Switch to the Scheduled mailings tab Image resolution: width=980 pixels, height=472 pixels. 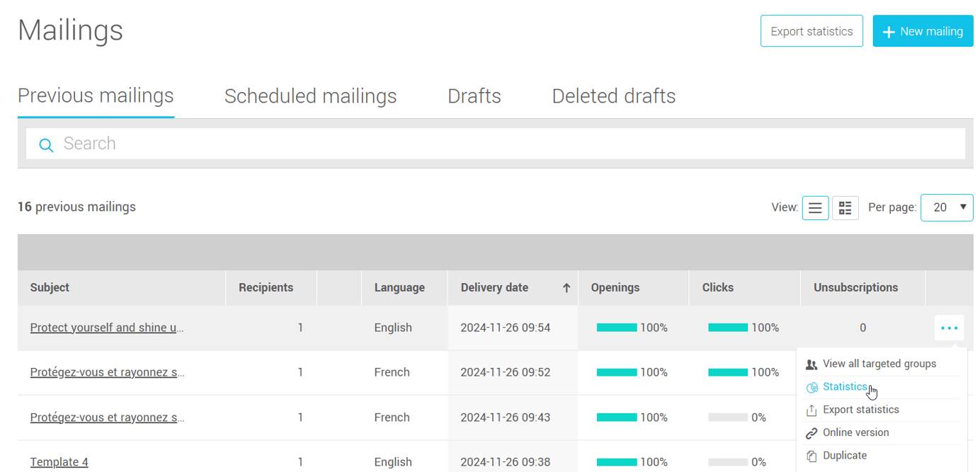tap(310, 96)
